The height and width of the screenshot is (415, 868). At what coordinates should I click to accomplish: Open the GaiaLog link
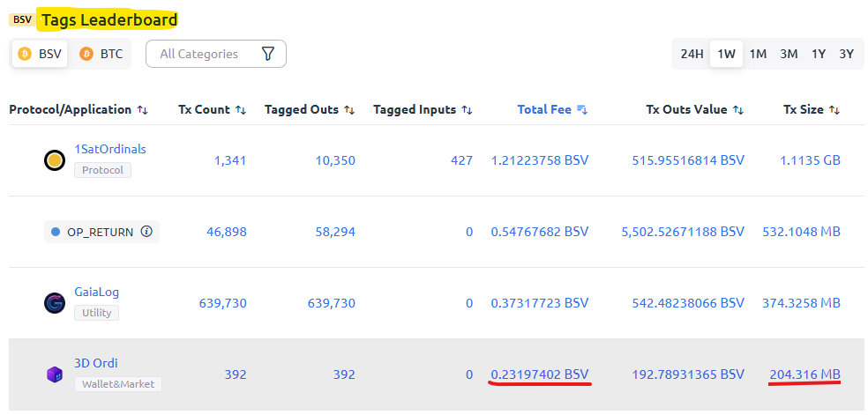[96, 292]
